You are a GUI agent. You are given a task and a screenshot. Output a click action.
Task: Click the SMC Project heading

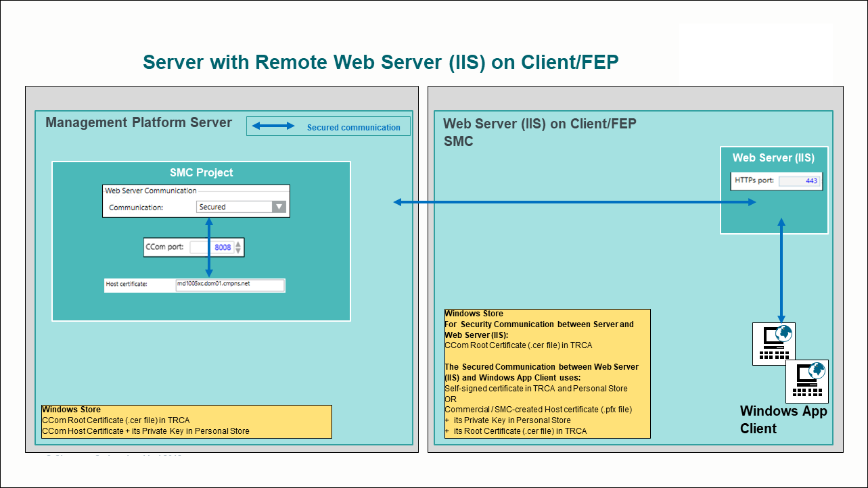point(201,172)
